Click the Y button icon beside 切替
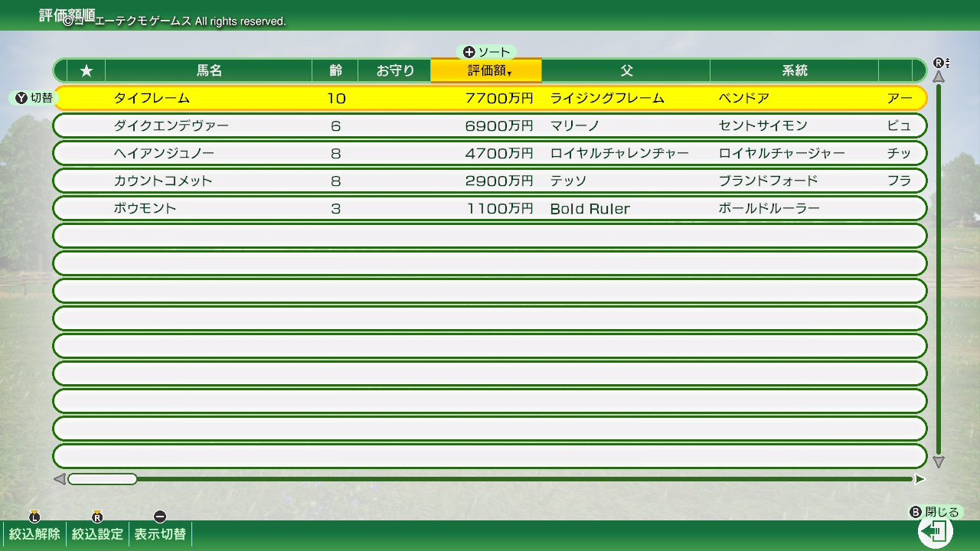 pyautogui.click(x=21, y=98)
